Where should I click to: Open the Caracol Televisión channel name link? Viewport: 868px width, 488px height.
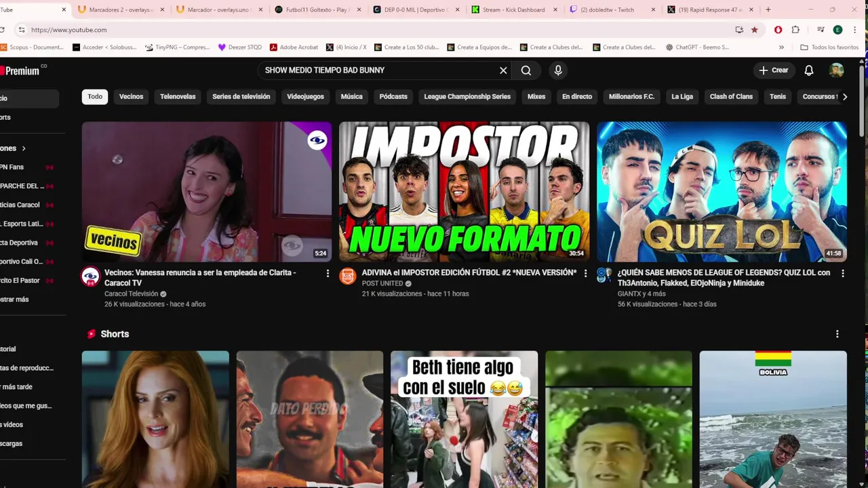pyautogui.click(x=131, y=294)
